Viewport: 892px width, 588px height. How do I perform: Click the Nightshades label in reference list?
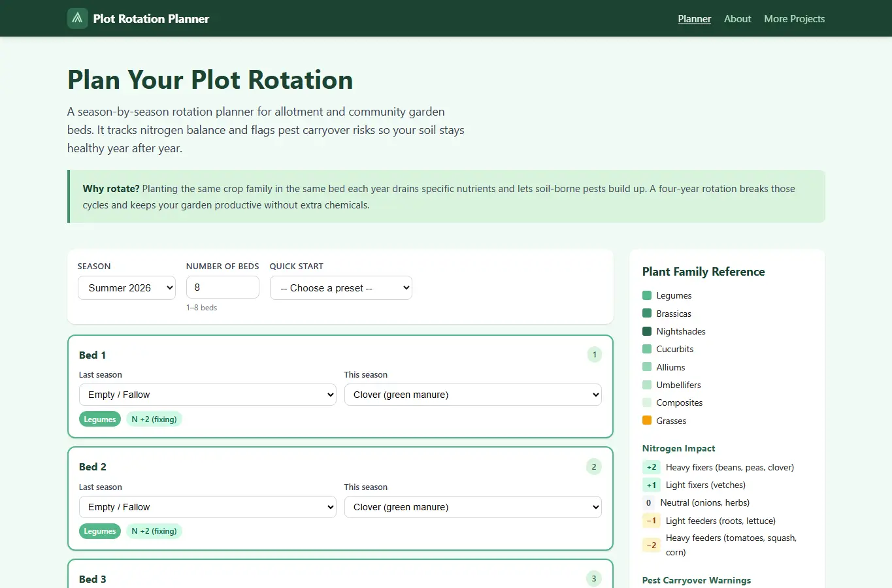click(x=681, y=331)
